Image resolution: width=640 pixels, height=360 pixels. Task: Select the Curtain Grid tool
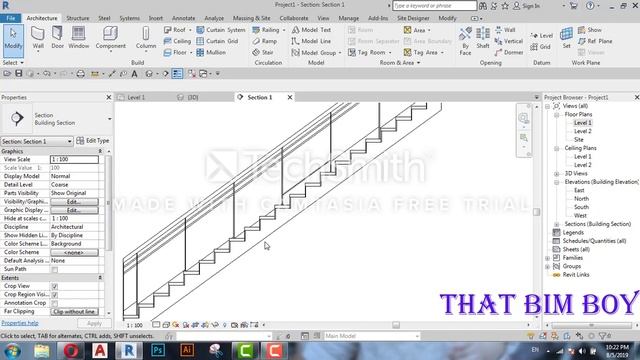click(217, 41)
